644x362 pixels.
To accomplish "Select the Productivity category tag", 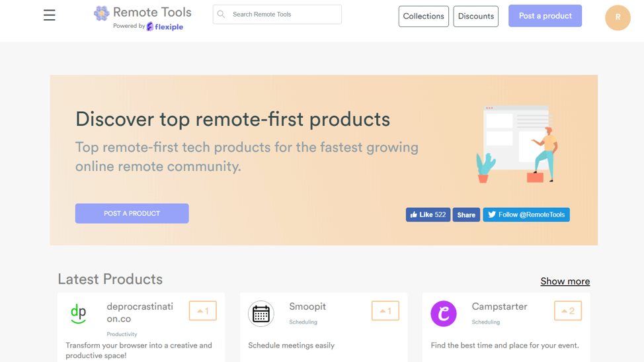I will coord(122,334).
